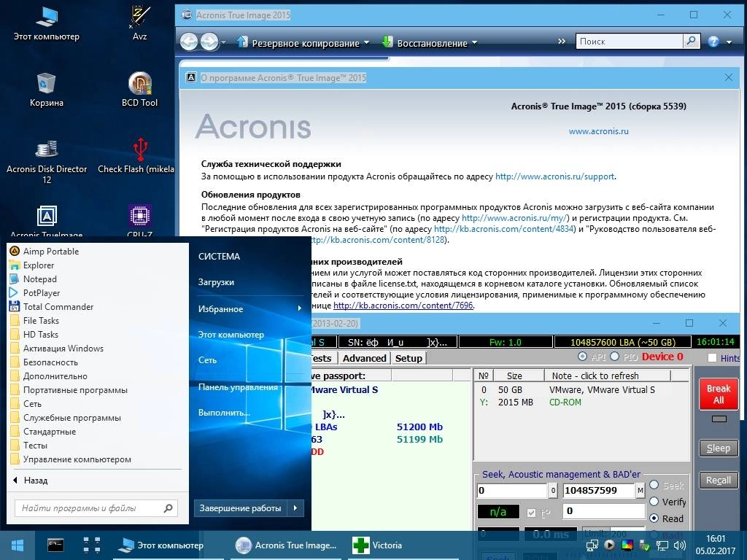
Task: Open the CPU-Z desktop icon
Action: [139, 222]
